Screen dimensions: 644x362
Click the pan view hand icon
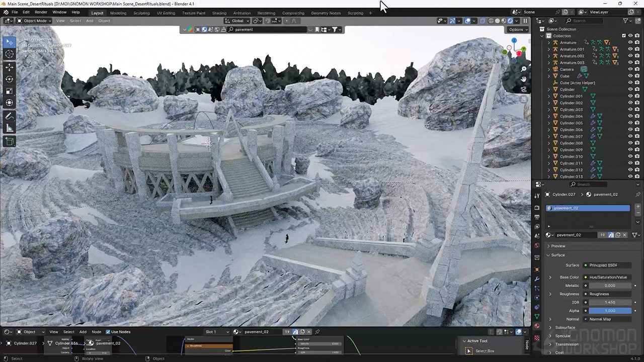pos(524,79)
